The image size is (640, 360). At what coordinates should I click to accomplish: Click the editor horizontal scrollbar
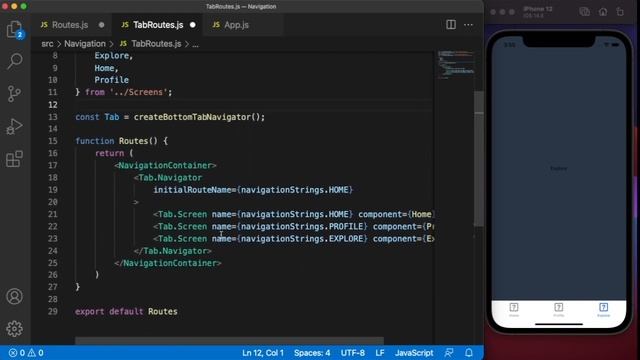(229, 340)
